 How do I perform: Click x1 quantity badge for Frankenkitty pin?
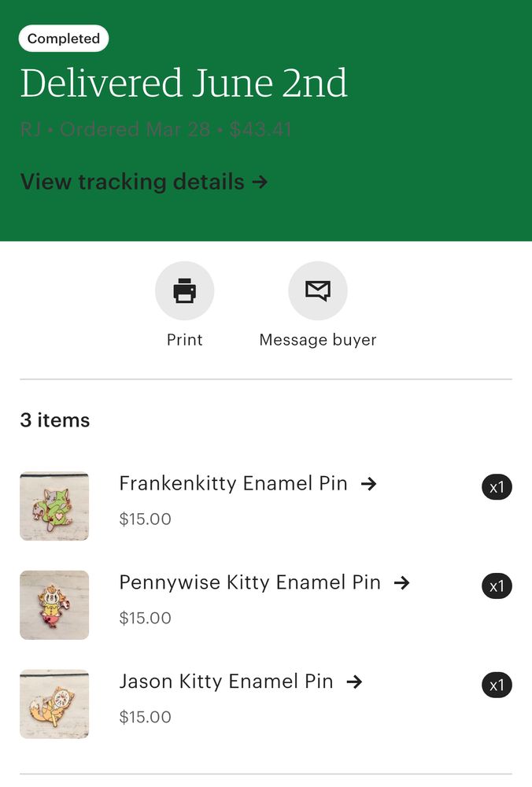pos(497,487)
